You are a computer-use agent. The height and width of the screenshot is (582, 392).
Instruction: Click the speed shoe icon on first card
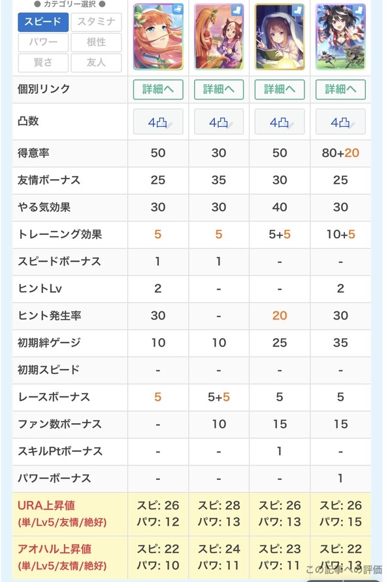click(x=178, y=9)
